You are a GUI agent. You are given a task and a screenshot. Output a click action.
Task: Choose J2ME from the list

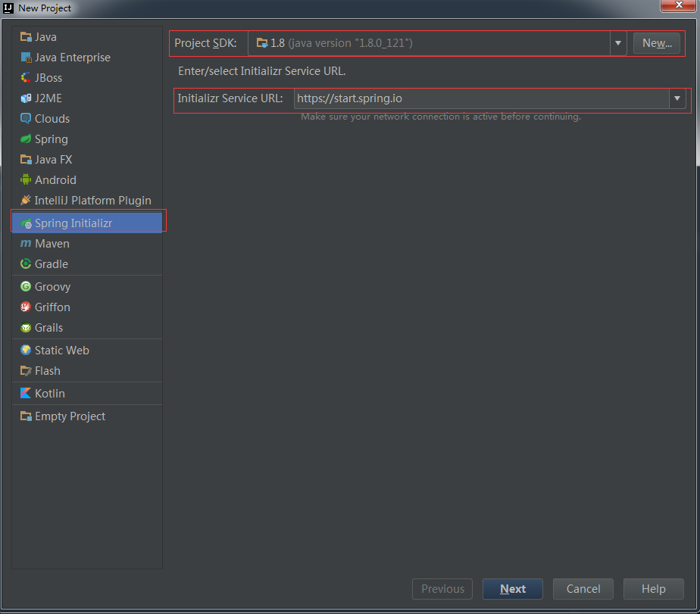coord(87,98)
